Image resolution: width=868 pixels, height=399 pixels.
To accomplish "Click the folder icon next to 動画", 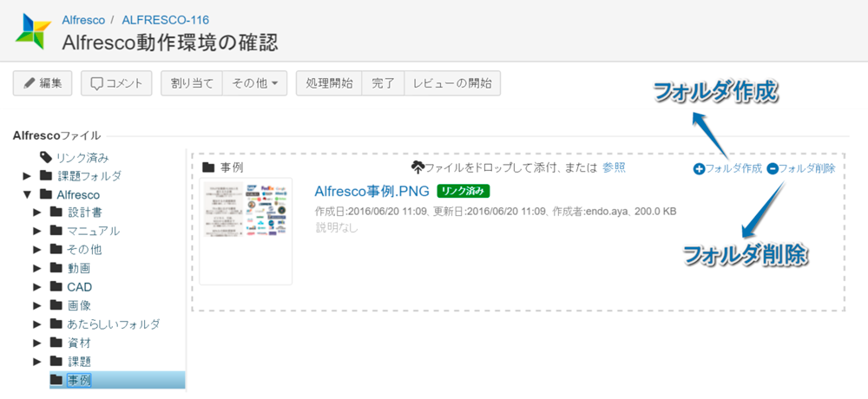I will [x=56, y=267].
